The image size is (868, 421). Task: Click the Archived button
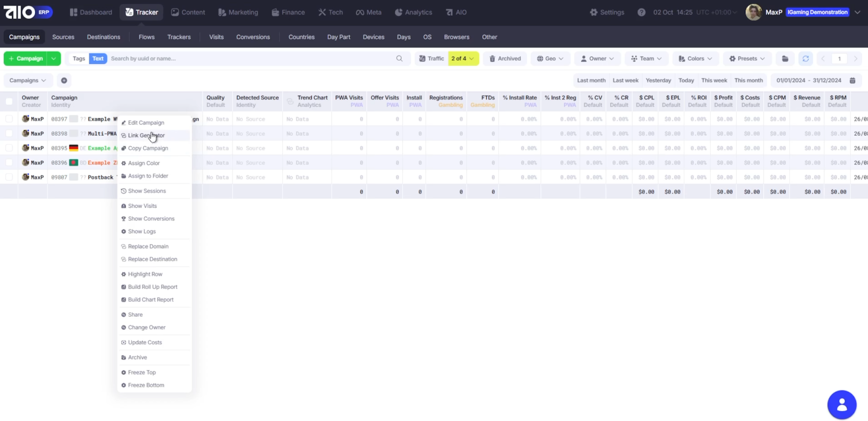coord(505,59)
